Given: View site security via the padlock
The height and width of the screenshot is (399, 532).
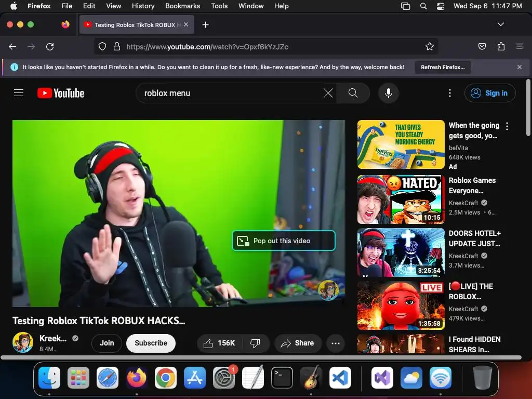Looking at the screenshot, I should [117, 46].
